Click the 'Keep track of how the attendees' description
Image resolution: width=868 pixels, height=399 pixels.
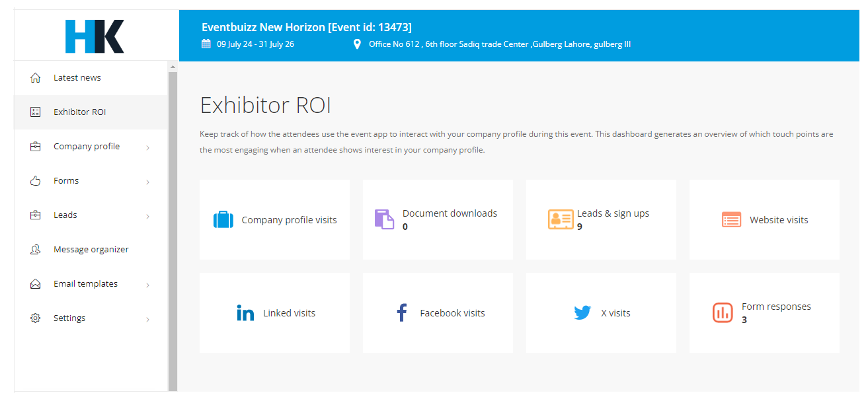coord(516,142)
